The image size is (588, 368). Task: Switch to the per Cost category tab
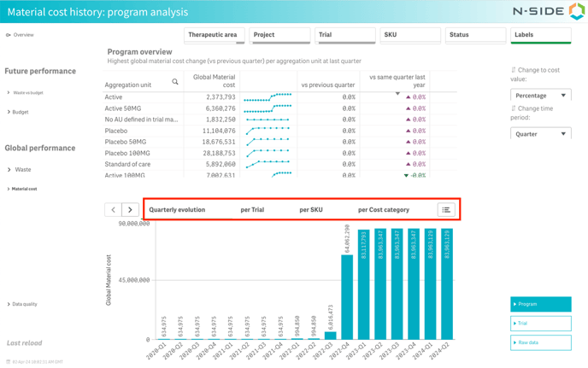coord(384,209)
